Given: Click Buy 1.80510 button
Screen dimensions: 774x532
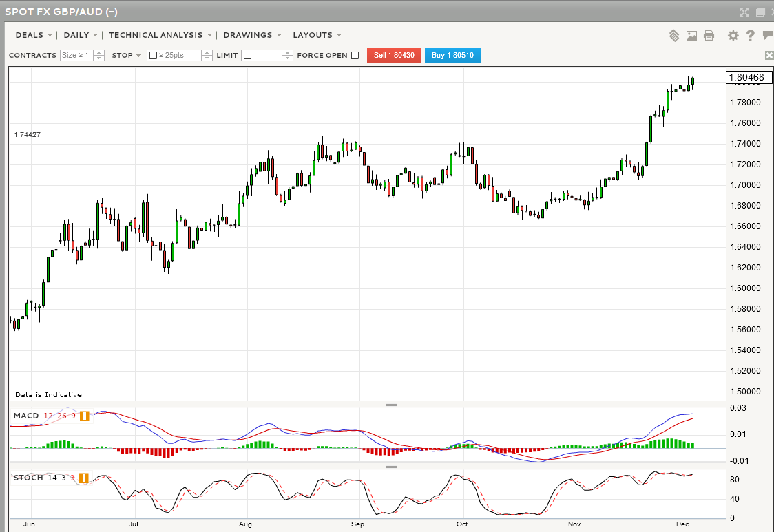Looking at the screenshot, I should pos(452,56).
